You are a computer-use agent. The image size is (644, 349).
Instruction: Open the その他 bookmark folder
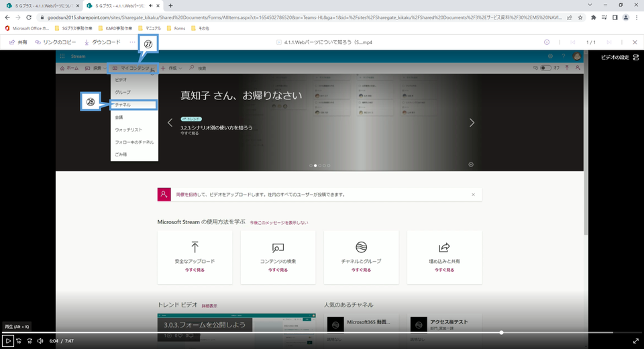click(200, 28)
